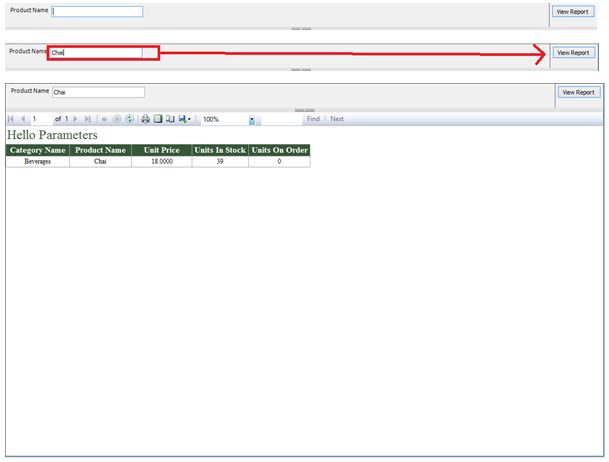
Task: Click the Units In Stock column header
Action: 220,150
